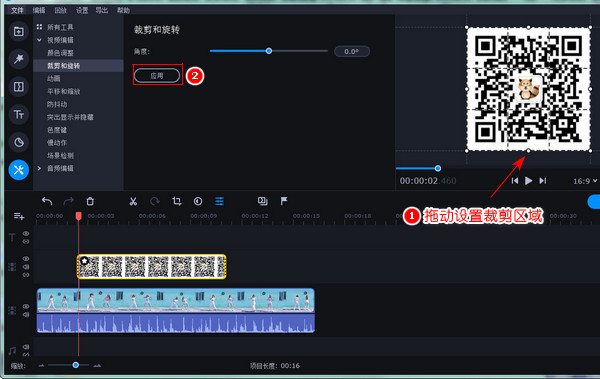Image resolution: width=600 pixels, height=379 pixels.
Task: Click the Add track icon beside the ruler
Action: tap(19, 216)
